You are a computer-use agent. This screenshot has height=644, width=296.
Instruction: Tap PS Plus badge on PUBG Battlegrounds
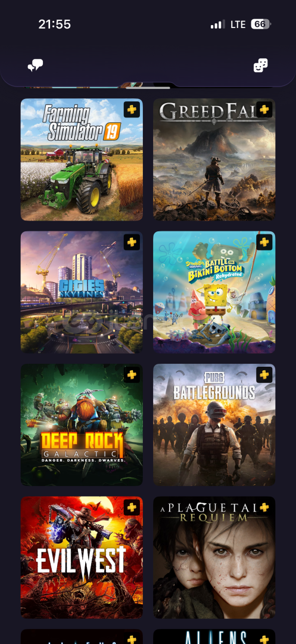coord(264,375)
